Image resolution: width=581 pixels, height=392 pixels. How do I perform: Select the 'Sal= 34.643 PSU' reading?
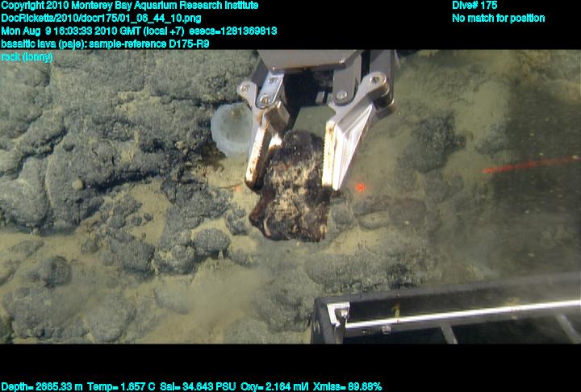(x=198, y=387)
